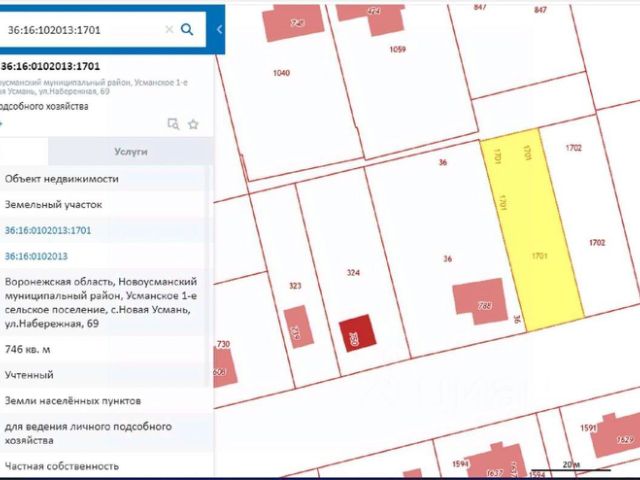Clear the search field with X
This screenshot has height=480, width=640.
coord(169,29)
